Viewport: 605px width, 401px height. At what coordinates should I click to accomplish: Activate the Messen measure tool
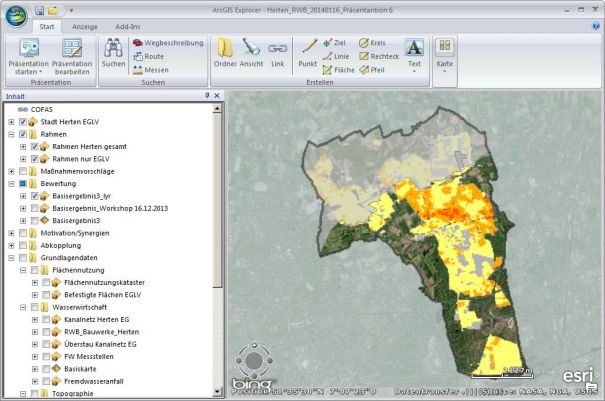(x=150, y=70)
